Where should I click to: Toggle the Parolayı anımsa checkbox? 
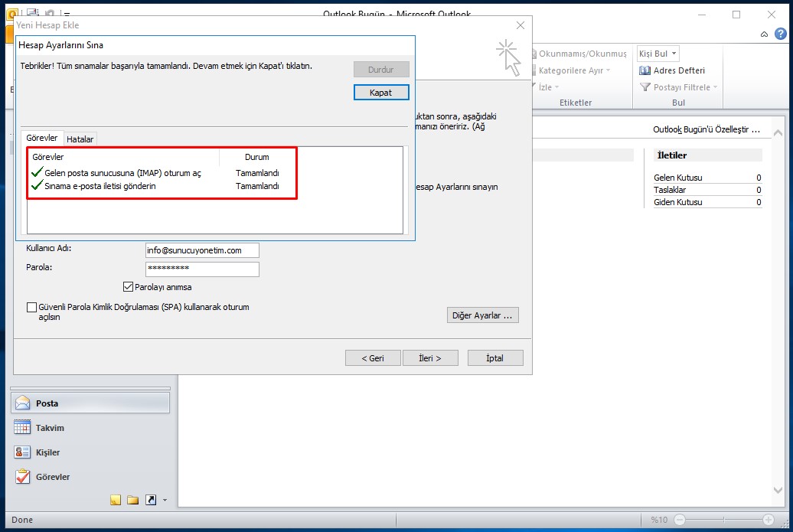(x=128, y=287)
